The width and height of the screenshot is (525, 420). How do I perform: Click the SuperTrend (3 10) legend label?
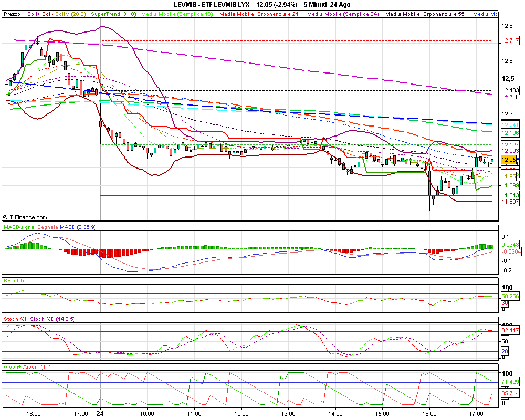tap(113, 14)
